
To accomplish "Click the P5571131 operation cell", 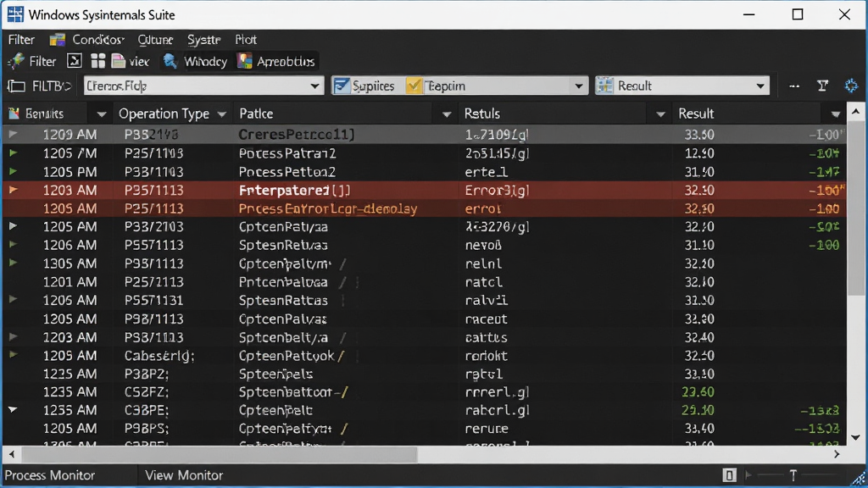I will (x=154, y=301).
